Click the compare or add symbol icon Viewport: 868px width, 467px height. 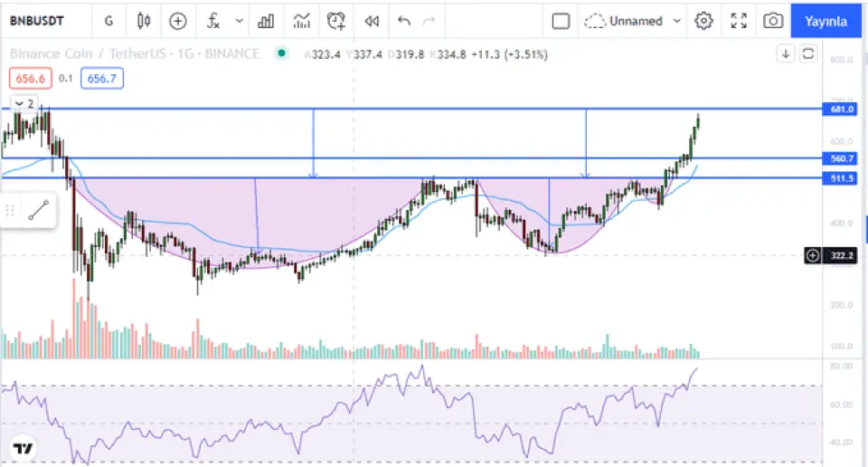(x=178, y=21)
